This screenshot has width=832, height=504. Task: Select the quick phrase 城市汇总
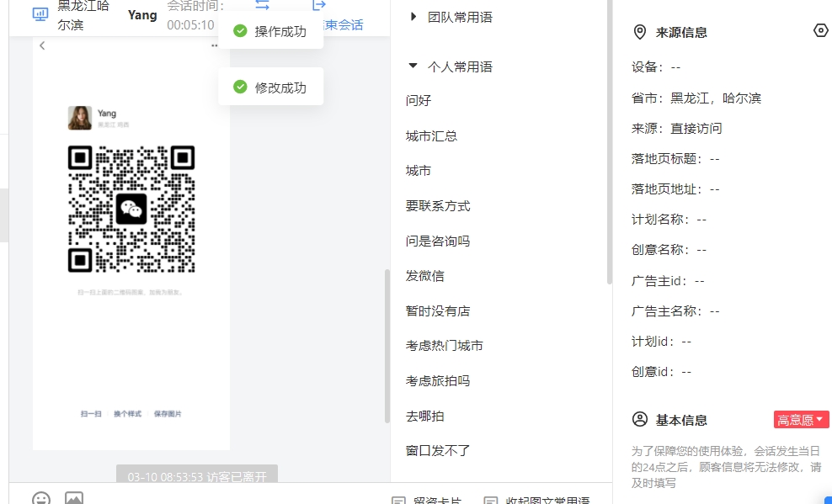point(431,136)
